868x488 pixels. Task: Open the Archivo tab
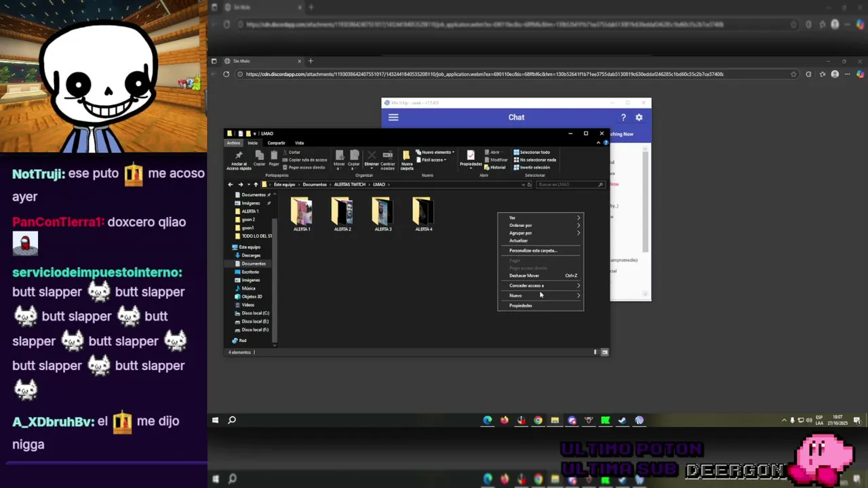(x=233, y=143)
